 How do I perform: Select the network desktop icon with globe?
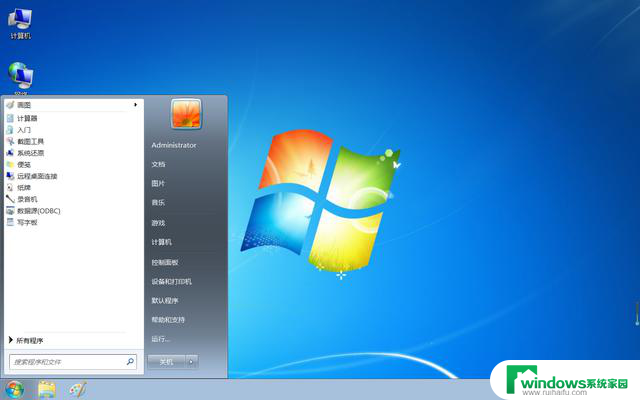click(x=20, y=78)
